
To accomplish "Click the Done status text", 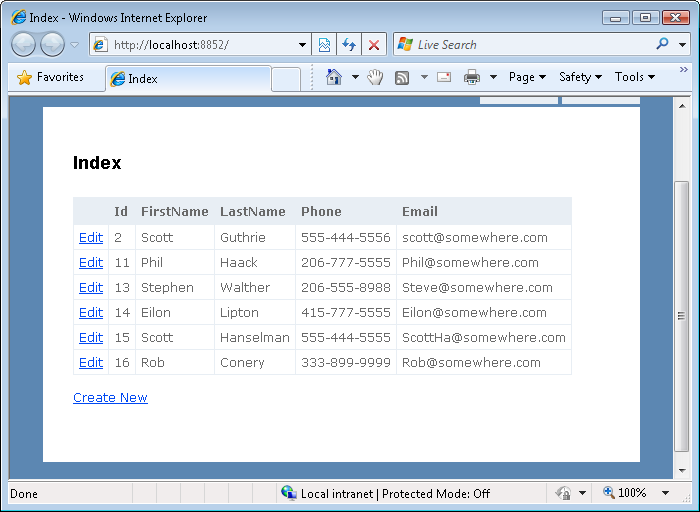I will pos(24,494).
